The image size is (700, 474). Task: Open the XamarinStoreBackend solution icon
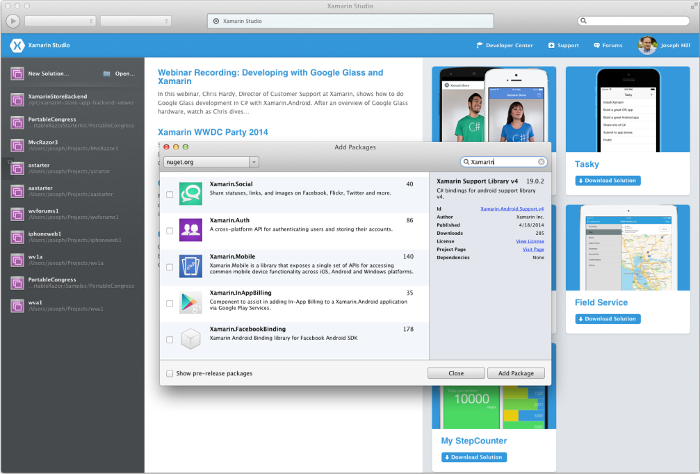click(x=17, y=100)
